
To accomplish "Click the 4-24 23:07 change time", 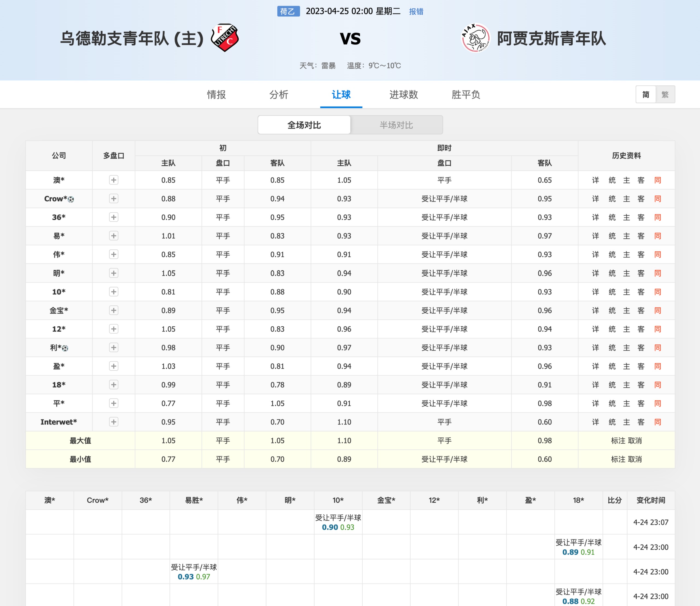I will point(650,522).
